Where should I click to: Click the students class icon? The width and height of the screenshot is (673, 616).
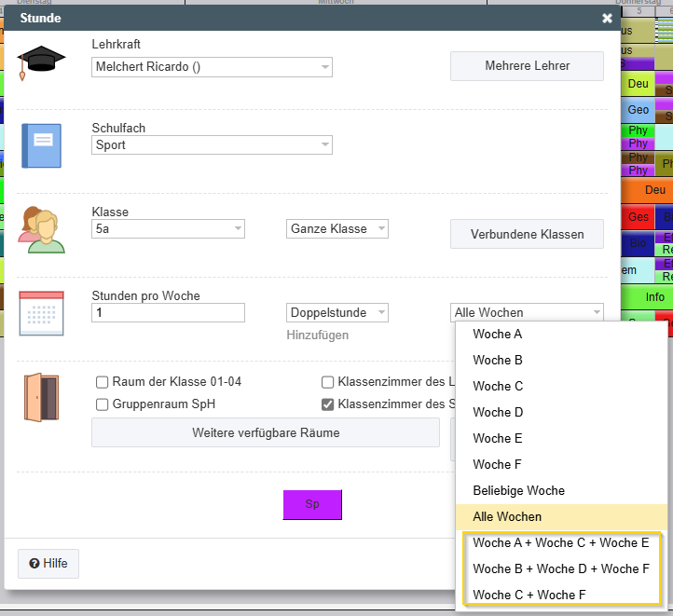coord(41,230)
